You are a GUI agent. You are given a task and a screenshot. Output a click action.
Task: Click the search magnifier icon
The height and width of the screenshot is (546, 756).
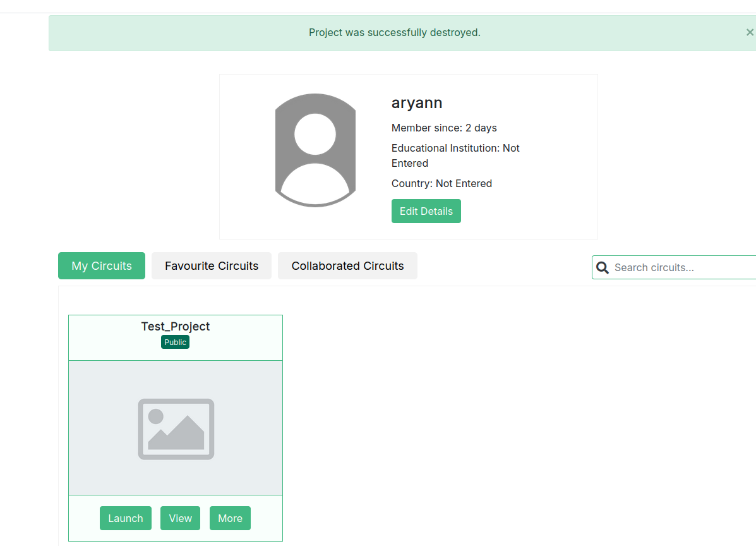[603, 267]
